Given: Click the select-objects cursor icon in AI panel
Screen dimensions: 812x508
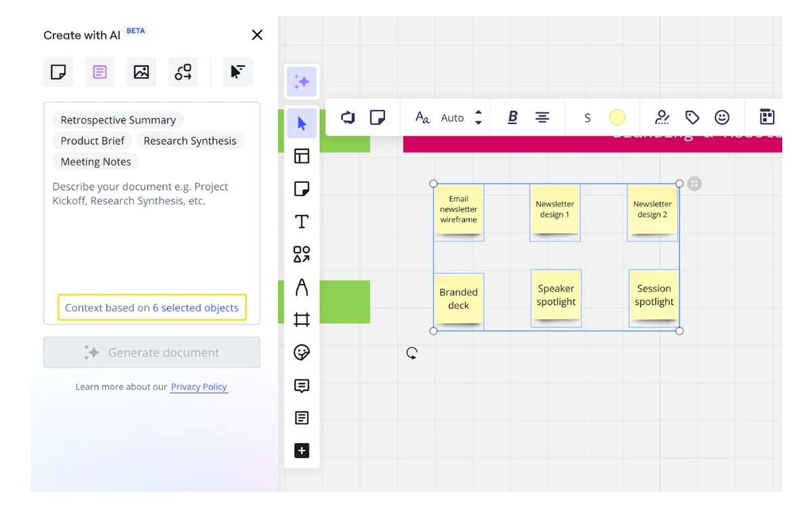Looking at the screenshot, I should 238,72.
